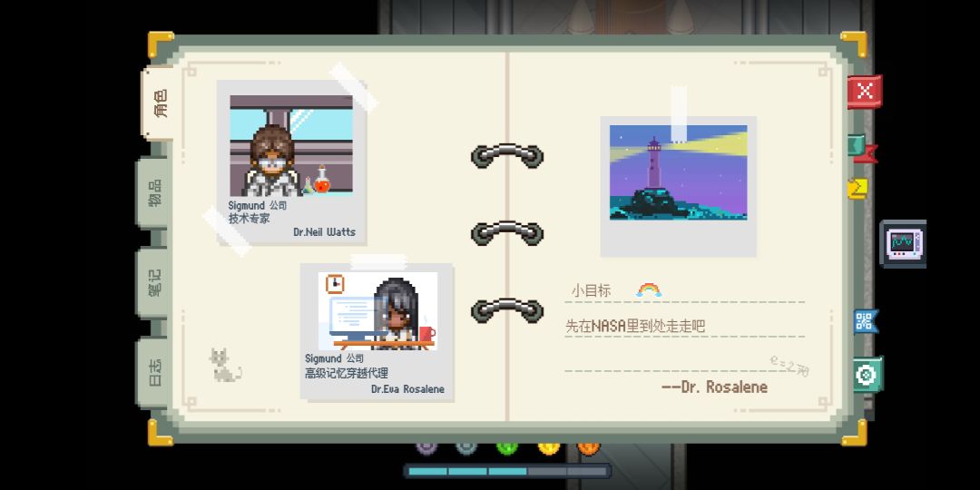Switch to the 角色 tab
980x490 pixels.
coord(160,103)
